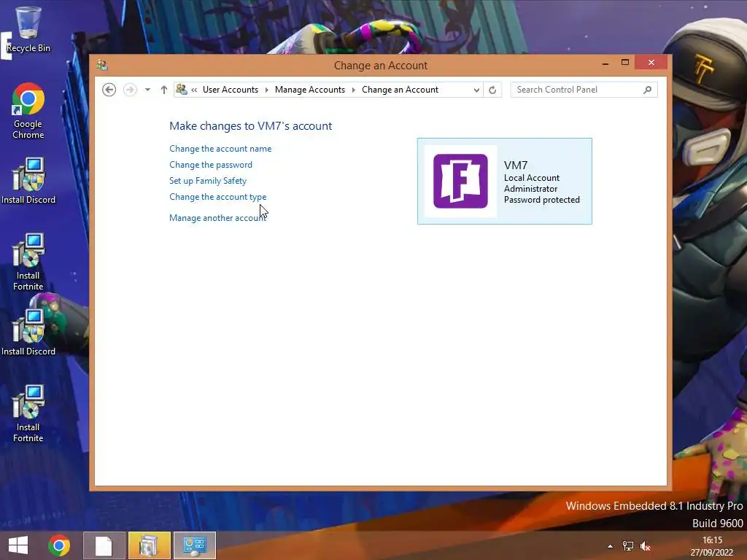Click the network tray icon
Viewport: 747px width, 560px height.
[628, 546]
